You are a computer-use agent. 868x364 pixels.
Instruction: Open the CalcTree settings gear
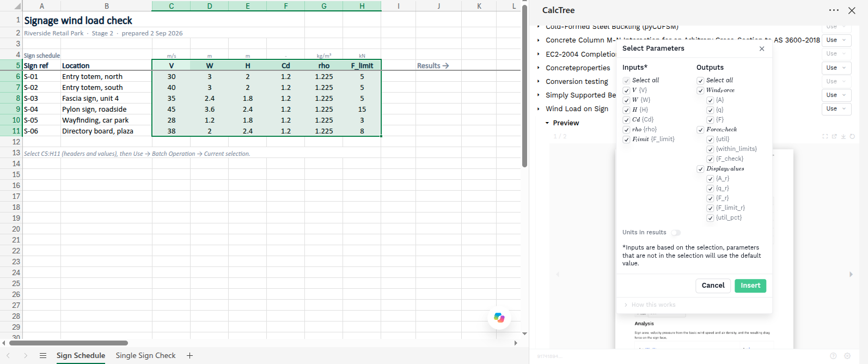(847, 356)
